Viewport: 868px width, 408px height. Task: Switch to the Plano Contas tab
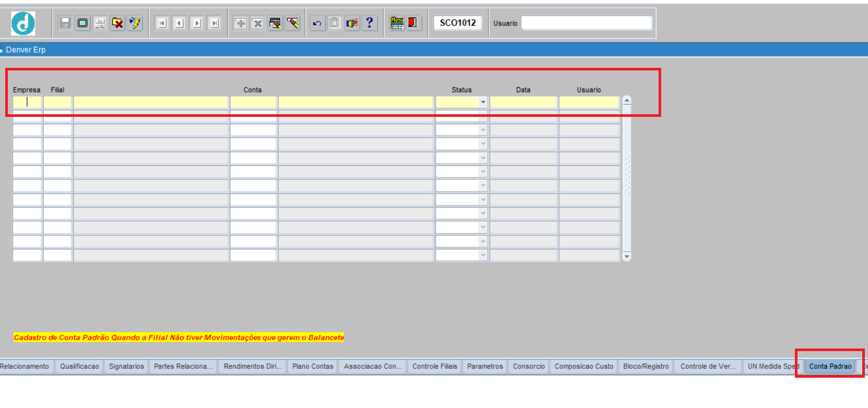click(x=312, y=366)
